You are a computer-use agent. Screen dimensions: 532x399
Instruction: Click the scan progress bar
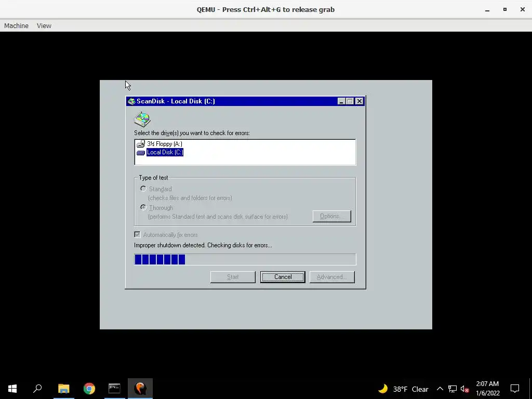click(245, 259)
